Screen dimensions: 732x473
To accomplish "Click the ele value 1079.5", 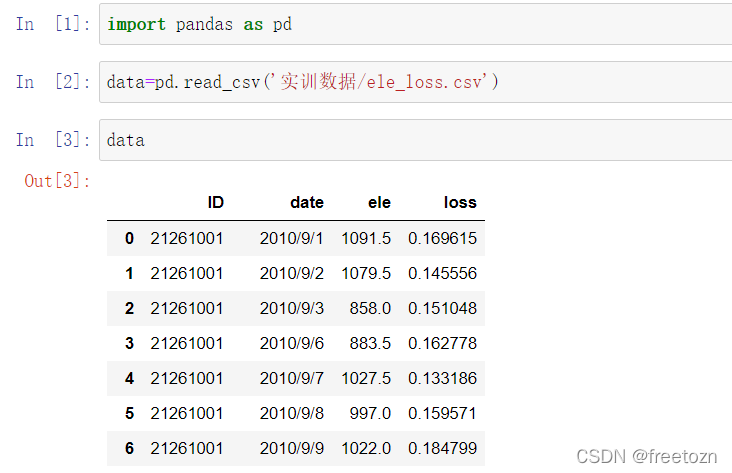I will [x=366, y=273].
